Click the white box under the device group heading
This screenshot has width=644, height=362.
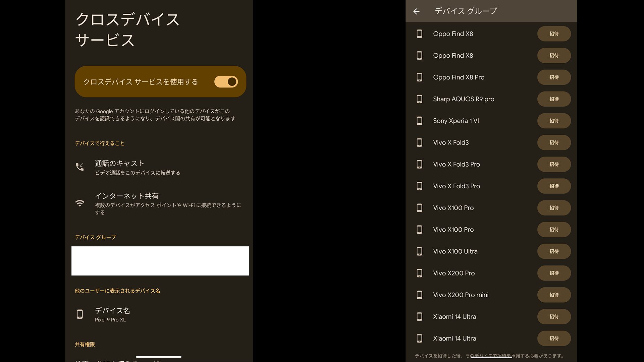[x=160, y=261]
